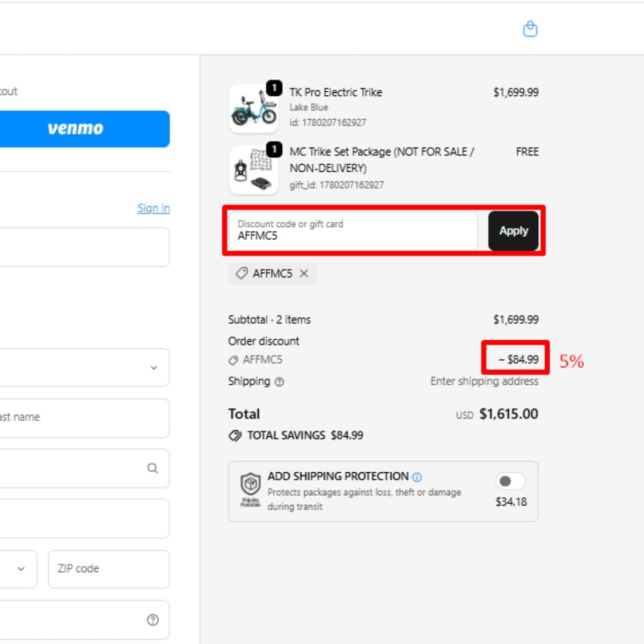Open shipping protection info icon
Image resolution: width=644 pixels, height=644 pixels.
pos(417,477)
